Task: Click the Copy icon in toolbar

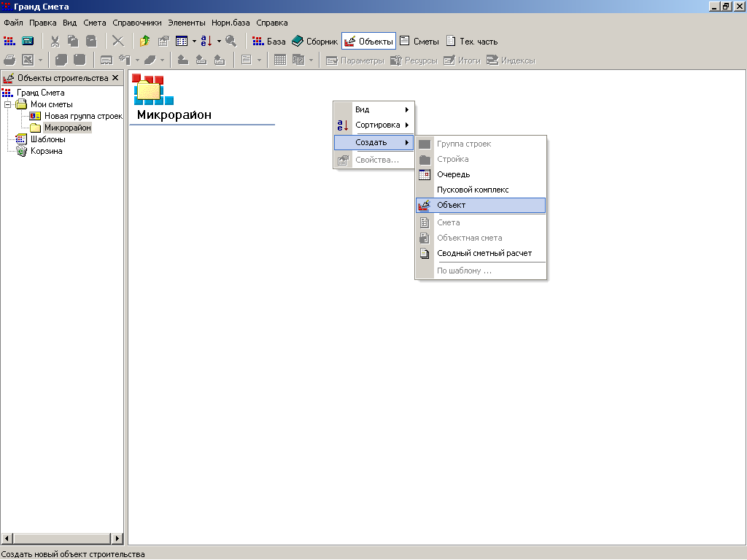Action: 73,42
